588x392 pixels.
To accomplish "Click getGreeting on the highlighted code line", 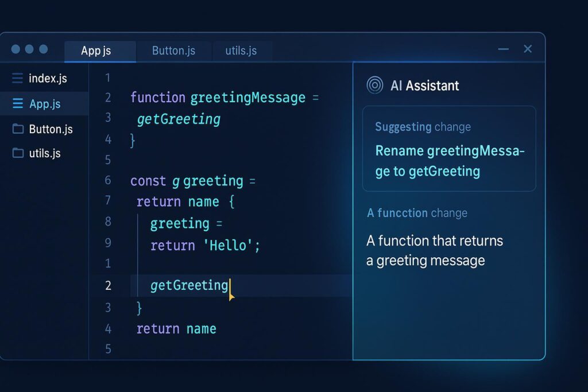I will pos(189,285).
